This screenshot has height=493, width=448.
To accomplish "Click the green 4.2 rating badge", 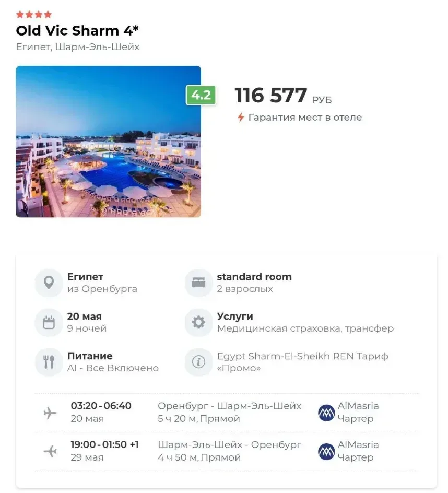I will (x=201, y=95).
